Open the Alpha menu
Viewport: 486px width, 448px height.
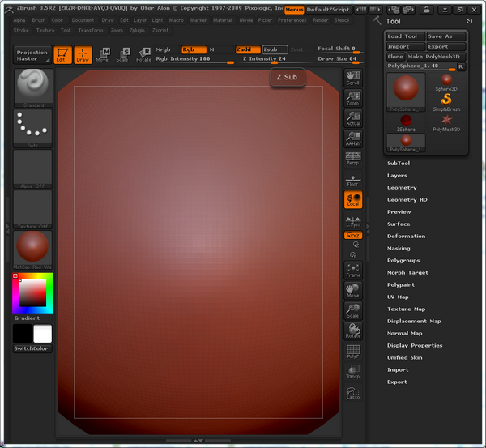19,20
